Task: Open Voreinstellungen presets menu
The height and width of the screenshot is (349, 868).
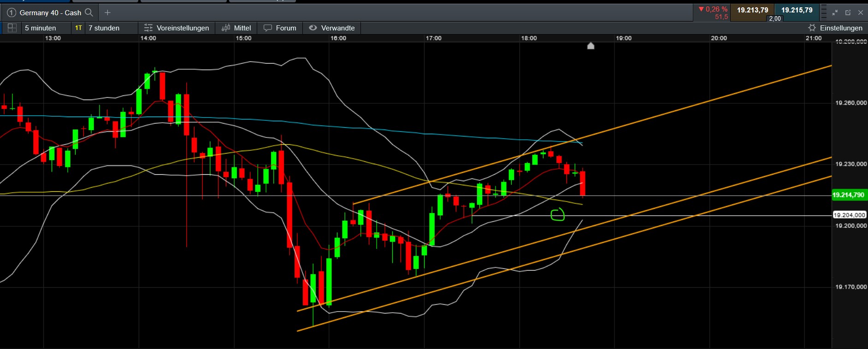Action: 177,28
